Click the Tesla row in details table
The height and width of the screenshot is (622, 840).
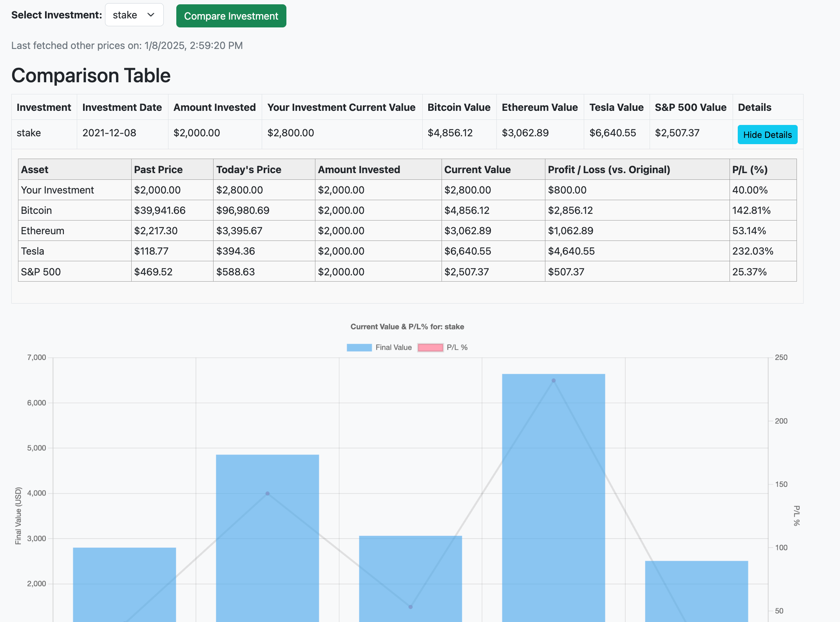33,251
